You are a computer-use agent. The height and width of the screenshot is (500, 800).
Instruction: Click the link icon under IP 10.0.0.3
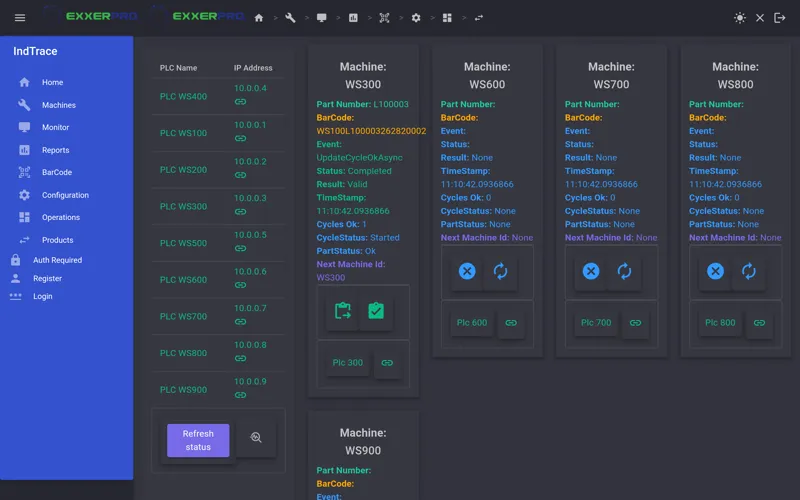click(x=240, y=212)
